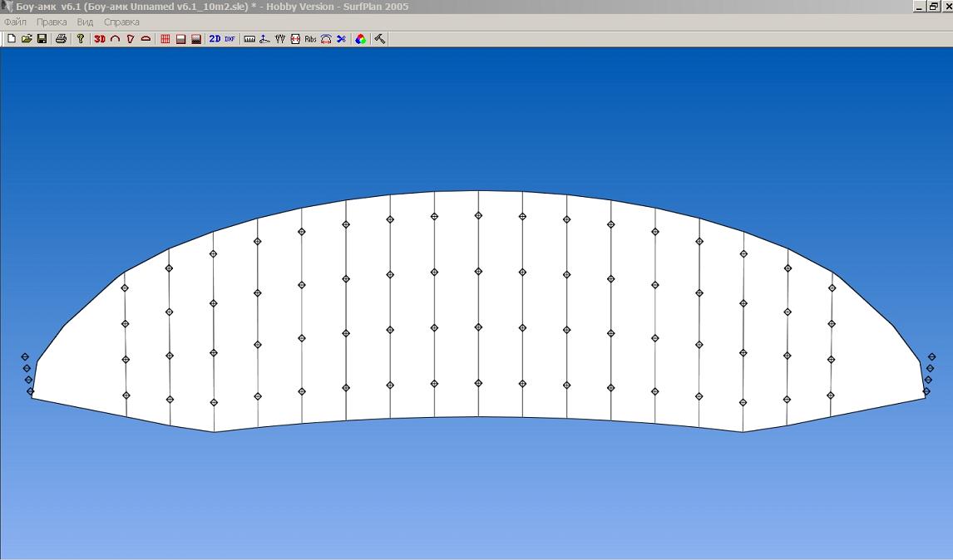The width and height of the screenshot is (953, 560).
Task: Switch to 3D view
Action: [100, 39]
